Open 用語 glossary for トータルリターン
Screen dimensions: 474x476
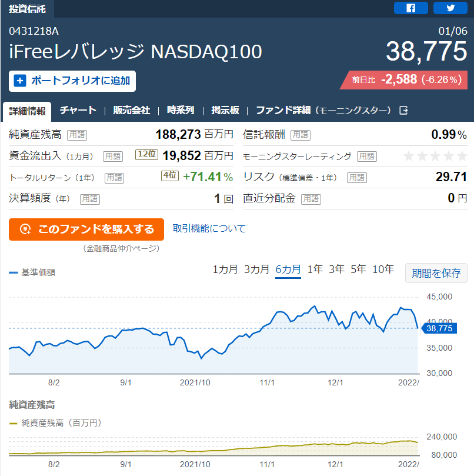coord(115,178)
